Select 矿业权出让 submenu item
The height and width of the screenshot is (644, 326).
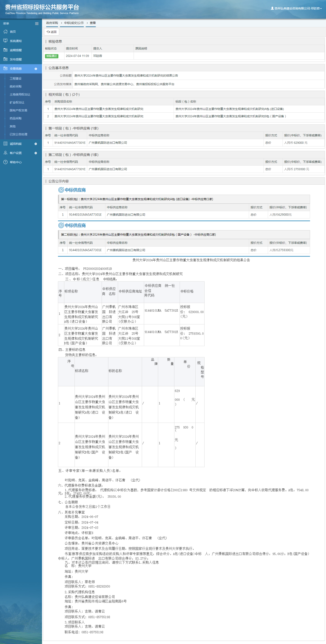[17, 102]
